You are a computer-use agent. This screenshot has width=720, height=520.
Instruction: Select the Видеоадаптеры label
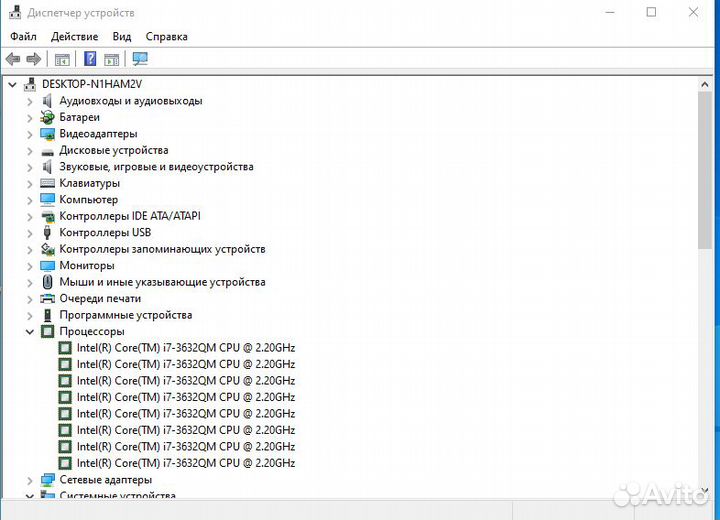(x=98, y=134)
